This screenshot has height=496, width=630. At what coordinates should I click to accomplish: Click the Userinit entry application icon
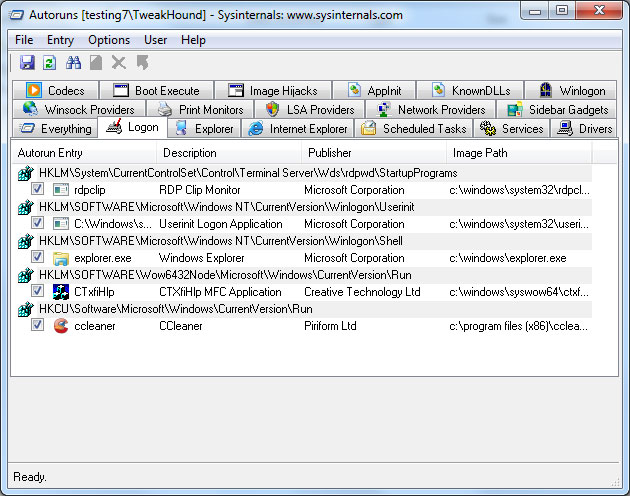click(x=61, y=224)
